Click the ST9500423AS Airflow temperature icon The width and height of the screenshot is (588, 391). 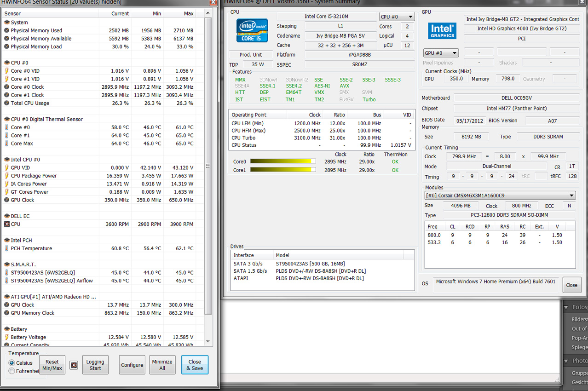coord(6,281)
